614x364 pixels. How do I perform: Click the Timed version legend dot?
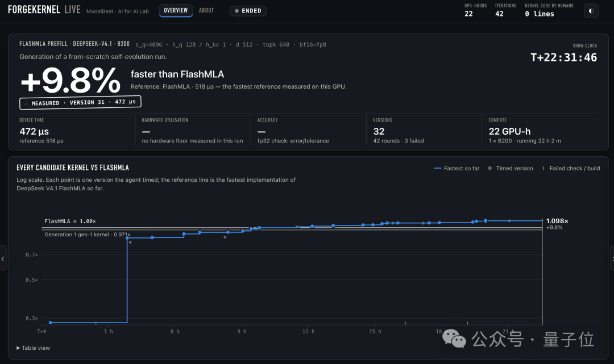(489, 168)
